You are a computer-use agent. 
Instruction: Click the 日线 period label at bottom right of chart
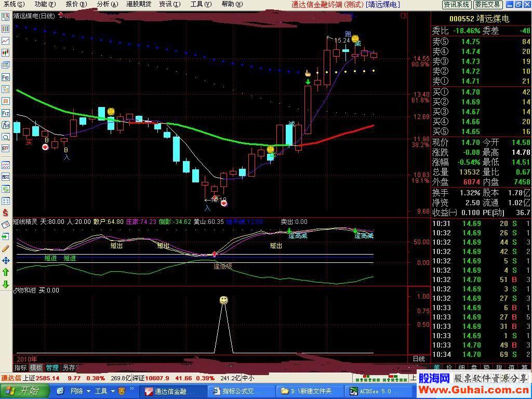click(x=419, y=358)
